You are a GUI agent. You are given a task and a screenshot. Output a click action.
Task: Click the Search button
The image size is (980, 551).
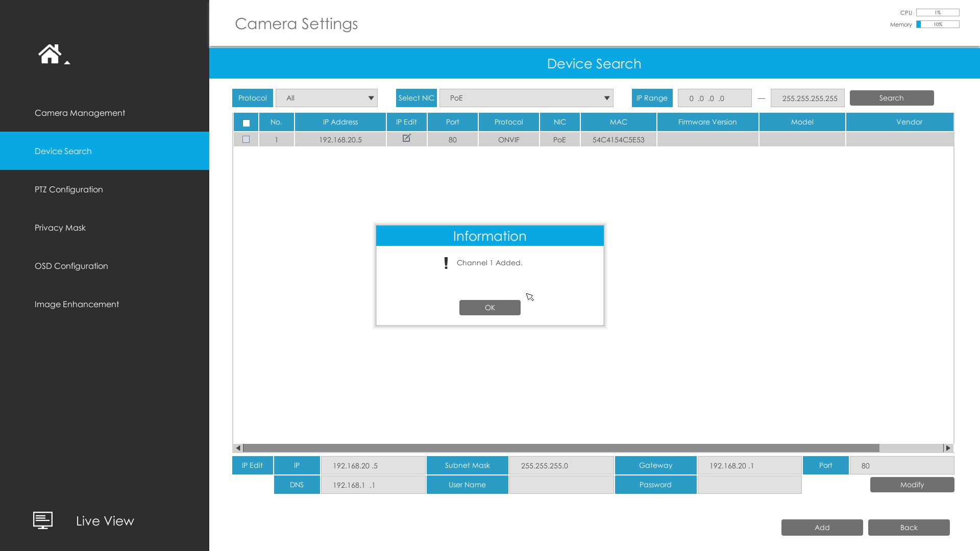click(x=891, y=98)
